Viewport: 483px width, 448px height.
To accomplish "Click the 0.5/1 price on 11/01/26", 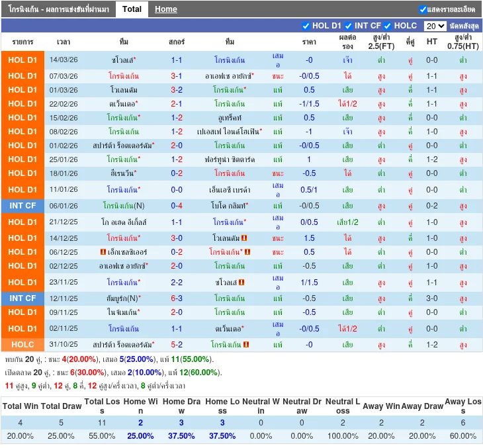I will coord(309,190).
